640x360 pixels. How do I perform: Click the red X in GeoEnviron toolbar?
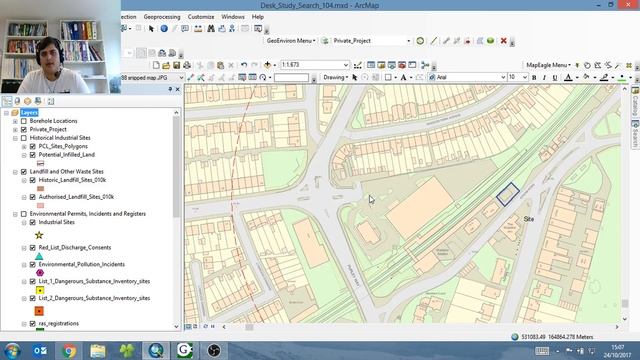(x=504, y=40)
